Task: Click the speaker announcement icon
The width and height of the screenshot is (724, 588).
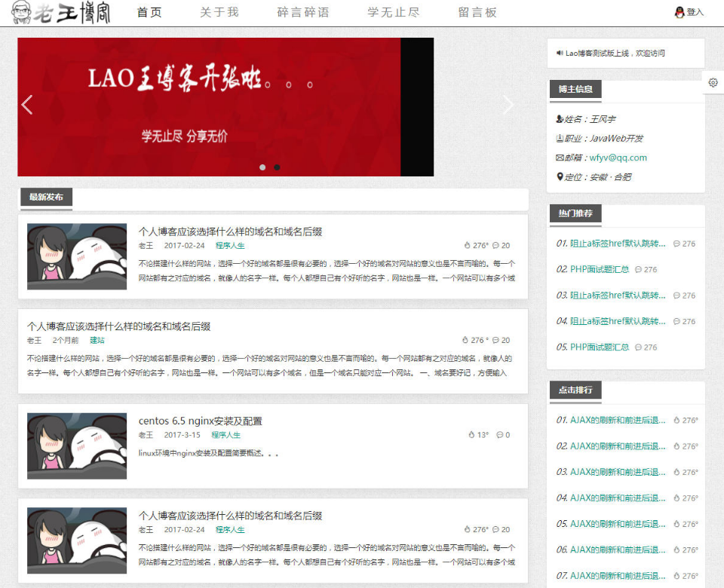Action: 560,53
